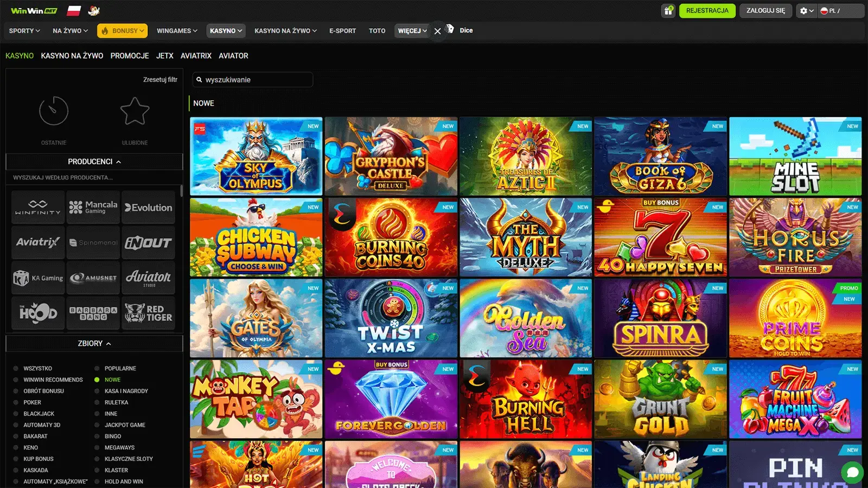Click the ZALOGUJ SIĘ button

765,11
